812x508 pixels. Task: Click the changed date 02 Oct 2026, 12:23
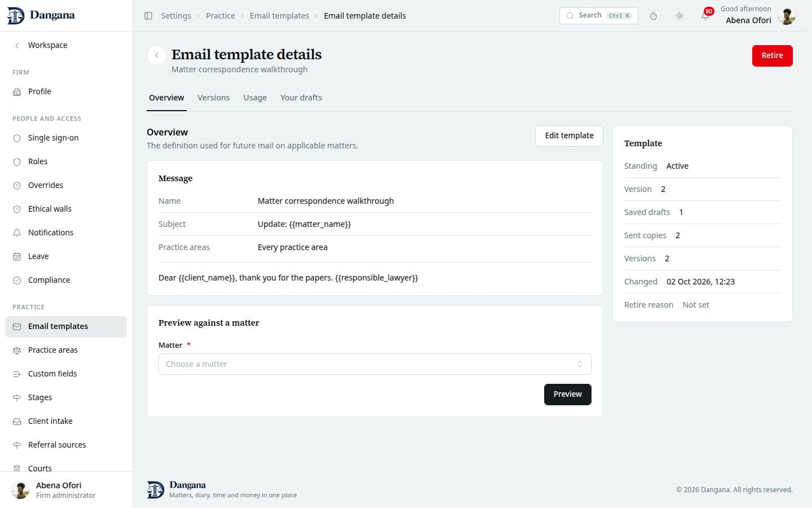click(x=700, y=282)
